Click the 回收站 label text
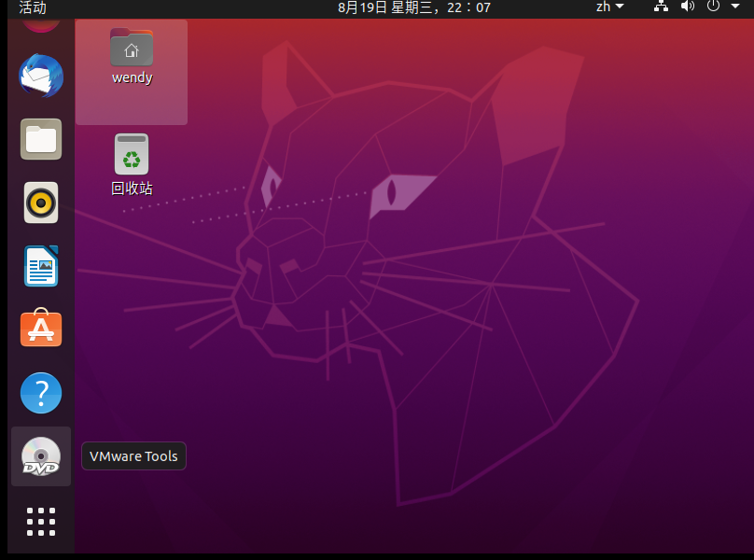The image size is (754, 560). click(x=132, y=189)
